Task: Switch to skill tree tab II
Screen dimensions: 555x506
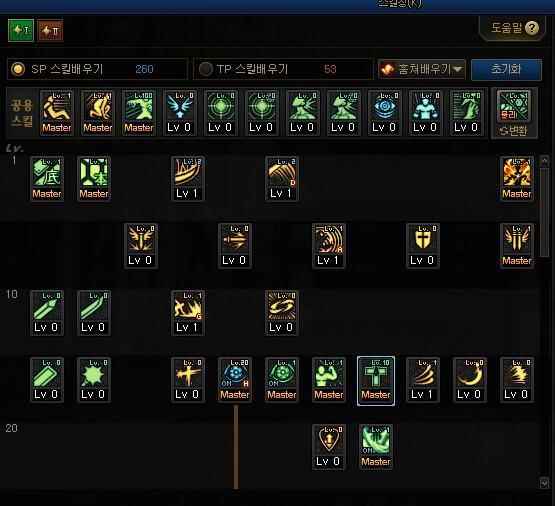Action: pos(50,31)
